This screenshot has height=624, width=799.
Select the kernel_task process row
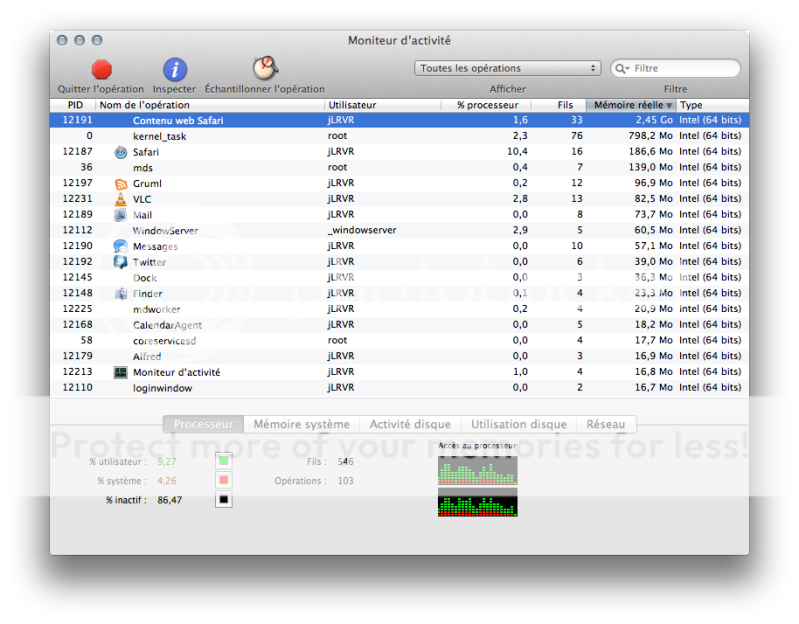point(400,136)
